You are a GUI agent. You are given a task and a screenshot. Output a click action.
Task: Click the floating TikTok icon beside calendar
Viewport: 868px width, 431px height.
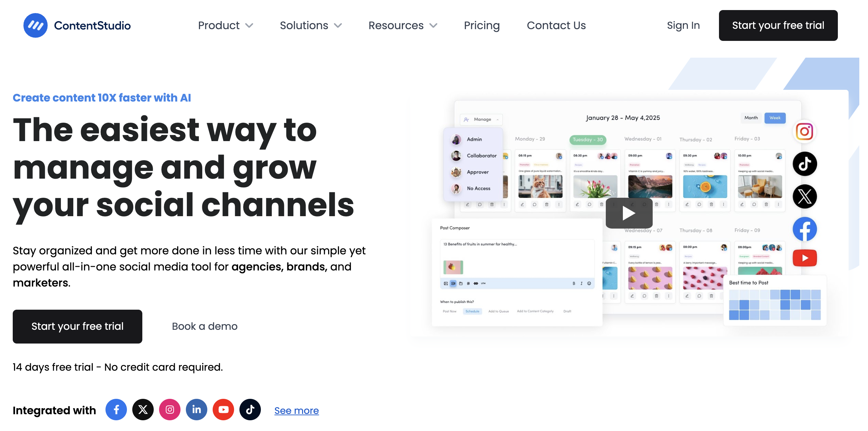[804, 164]
